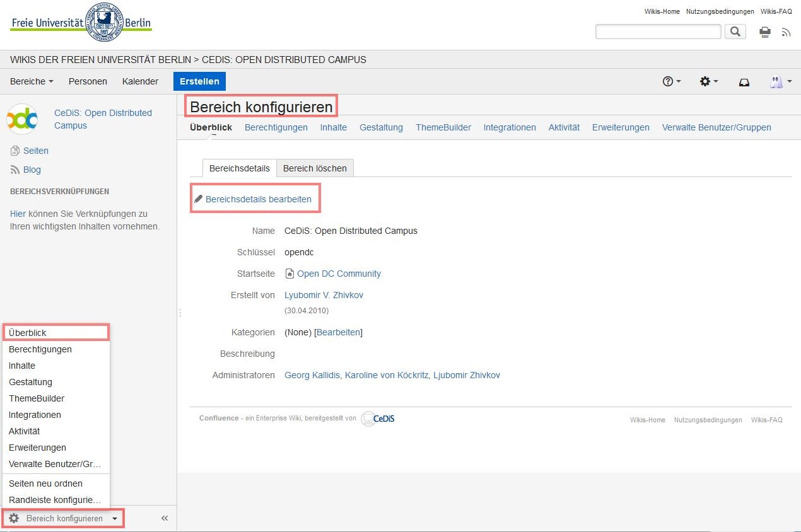Choose Aktivität in the popup menu

56,431
